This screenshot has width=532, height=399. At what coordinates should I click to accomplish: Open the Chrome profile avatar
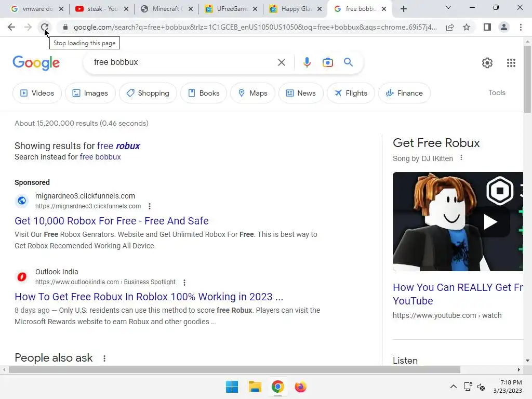coord(504,27)
